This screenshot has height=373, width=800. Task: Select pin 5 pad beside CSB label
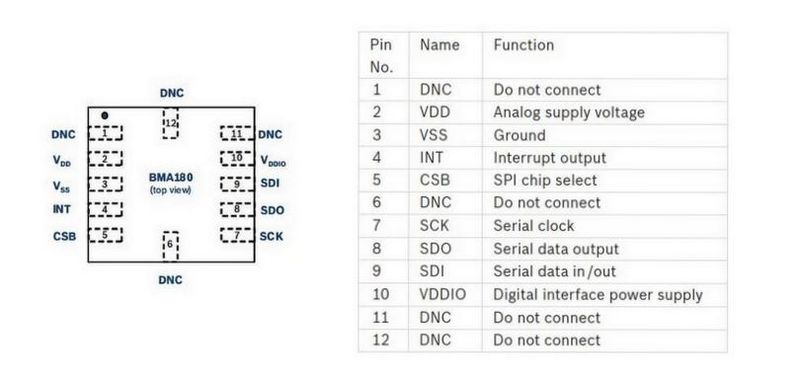(x=106, y=235)
